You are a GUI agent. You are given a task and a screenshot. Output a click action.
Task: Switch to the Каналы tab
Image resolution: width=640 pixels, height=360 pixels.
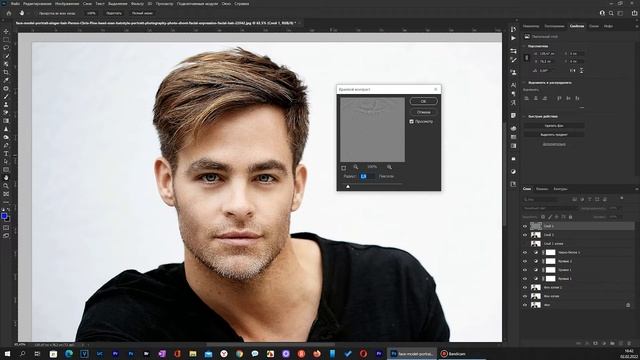(542, 189)
